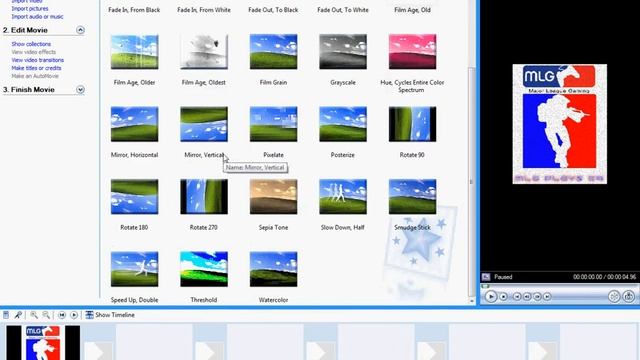Play the storyboard
Viewport: 640px width, 360px height.
[x=74, y=315]
